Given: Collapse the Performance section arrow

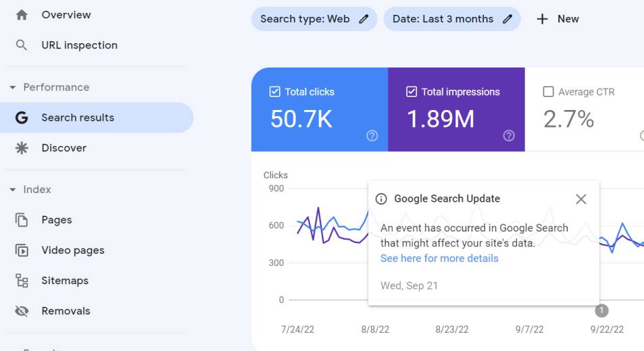Looking at the screenshot, I should 13,87.
